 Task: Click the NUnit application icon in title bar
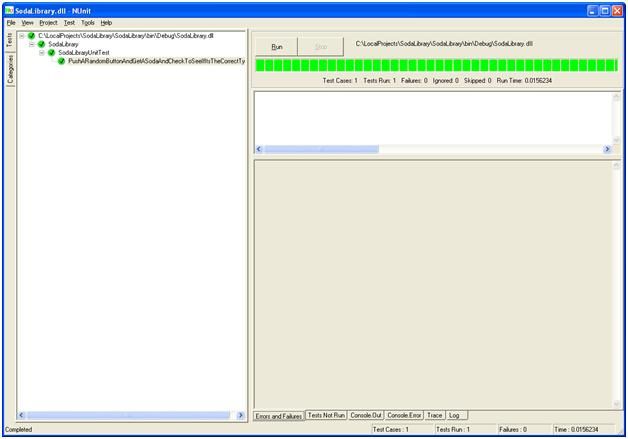[x=9, y=10]
